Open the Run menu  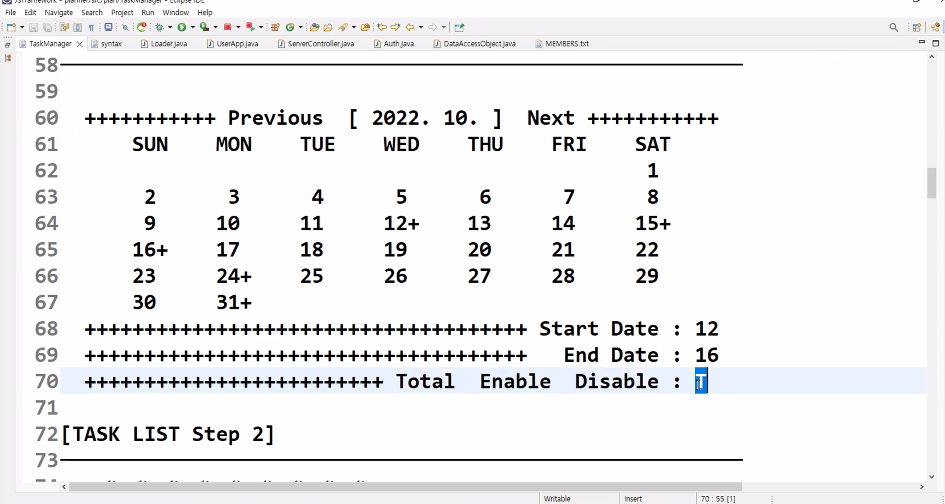point(148,12)
